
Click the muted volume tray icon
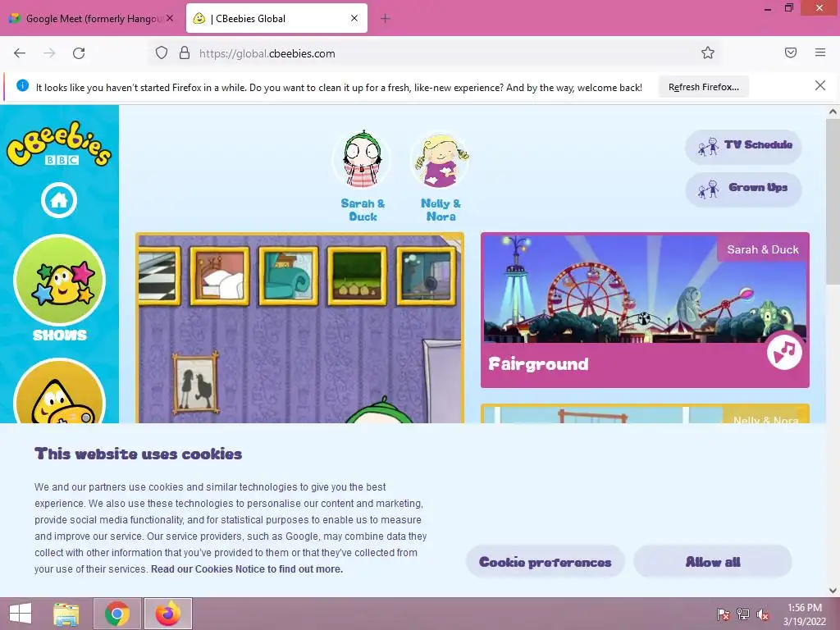point(763,614)
